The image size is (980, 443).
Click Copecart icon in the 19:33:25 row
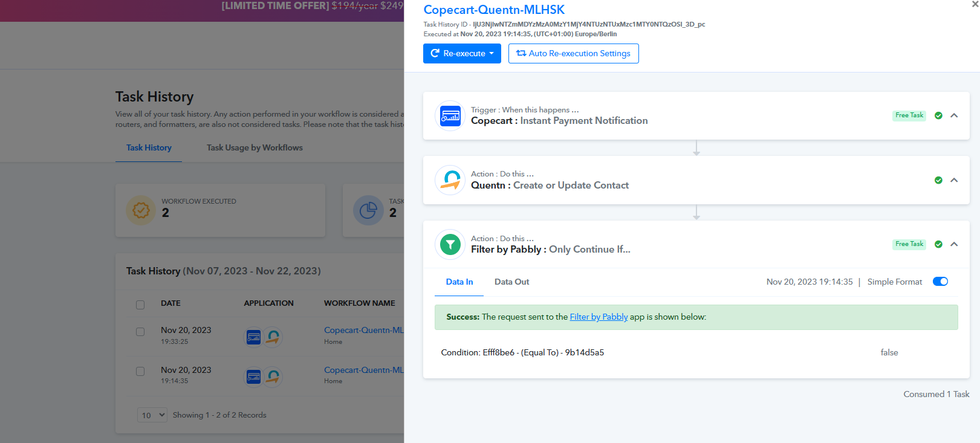tap(254, 337)
